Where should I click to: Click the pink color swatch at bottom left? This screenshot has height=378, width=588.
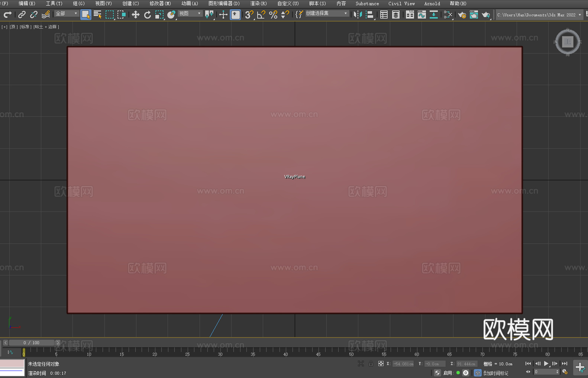point(12,363)
